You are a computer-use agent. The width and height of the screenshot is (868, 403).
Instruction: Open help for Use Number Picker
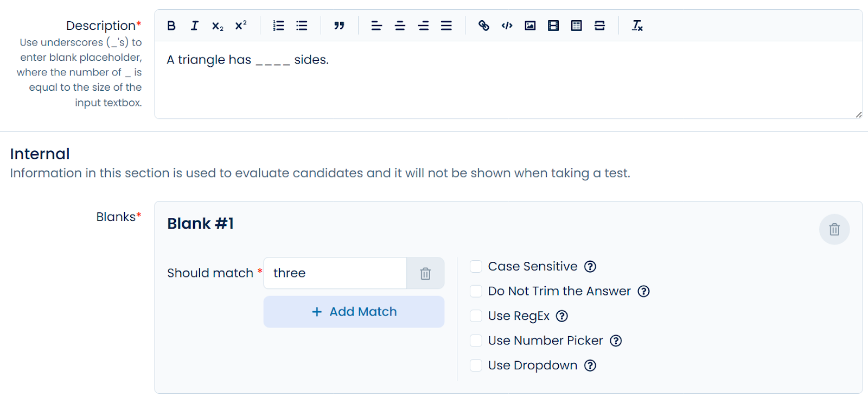coord(616,341)
